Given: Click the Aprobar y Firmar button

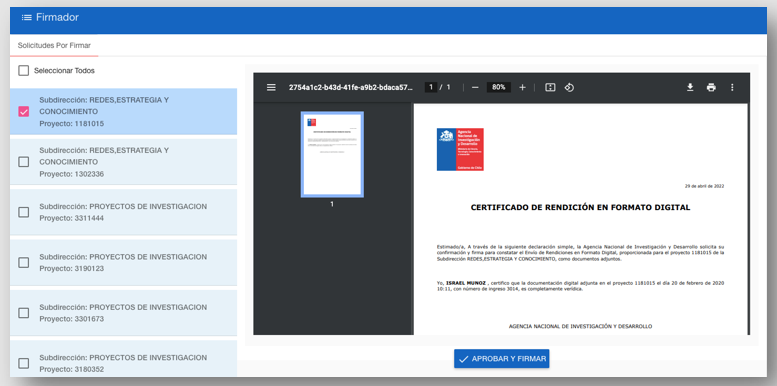Looking at the screenshot, I should pyautogui.click(x=501, y=359).
